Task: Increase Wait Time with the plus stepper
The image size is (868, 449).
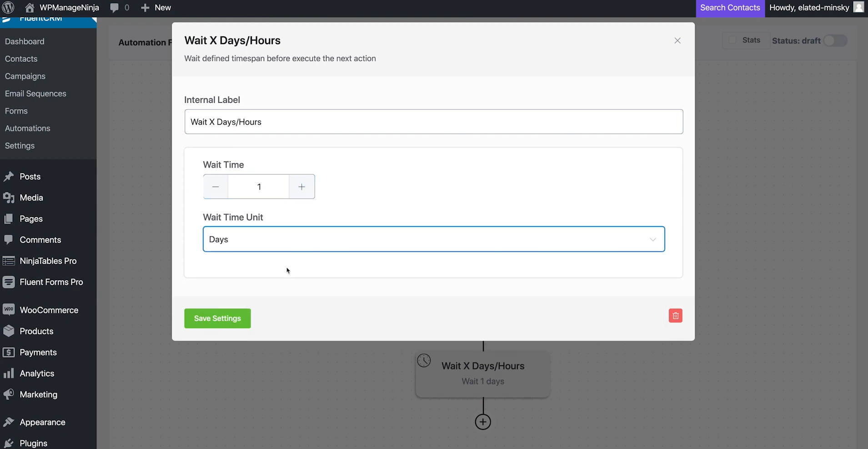Action: click(301, 187)
